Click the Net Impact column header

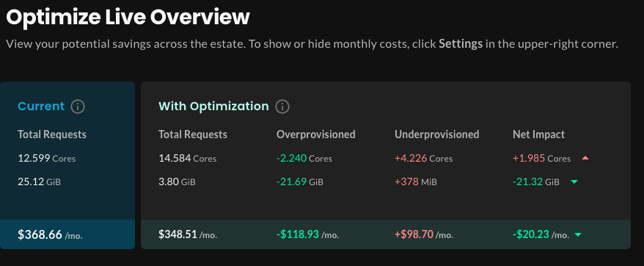pyautogui.click(x=538, y=134)
